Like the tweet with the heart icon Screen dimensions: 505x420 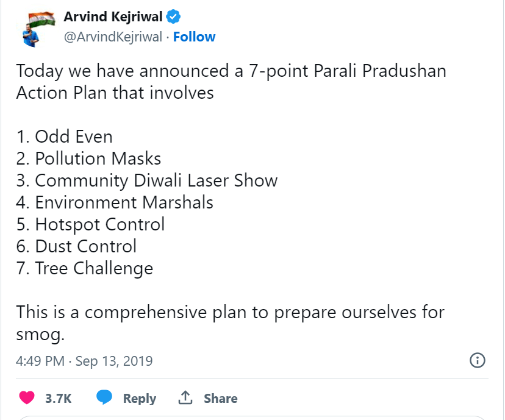(27, 398)
